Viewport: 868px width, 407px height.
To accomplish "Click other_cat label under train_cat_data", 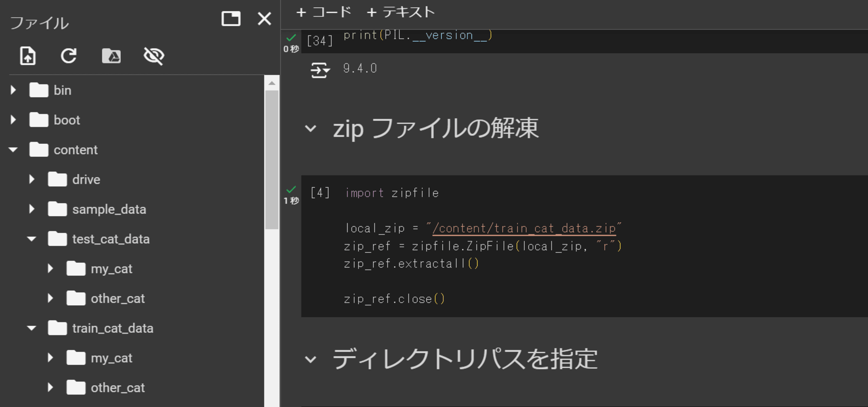I will [x=118, y=387].
